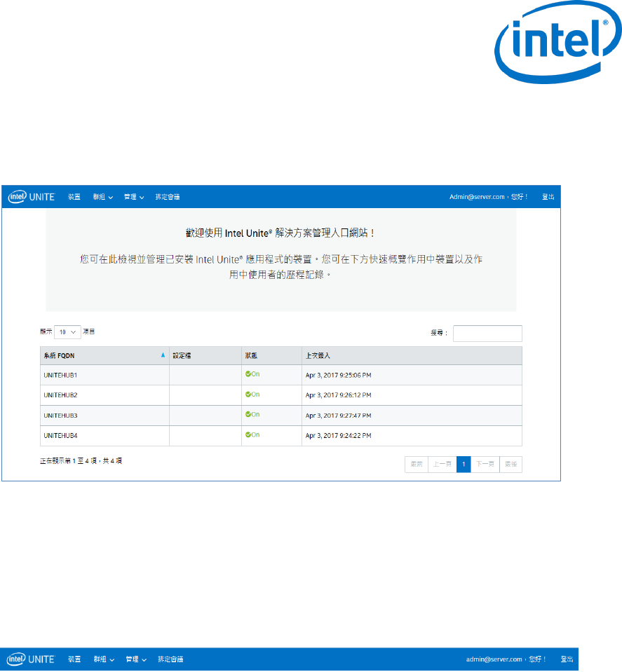Image resolution: width=622 pixels, height=672 pixels.
Task: Open the 顯示 10 項目 page-size dropdown
Action: (67, 332)
